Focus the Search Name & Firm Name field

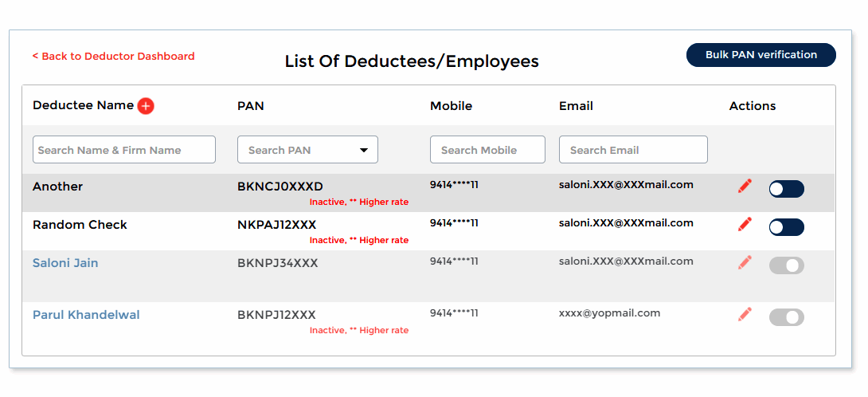pos(124,150)
